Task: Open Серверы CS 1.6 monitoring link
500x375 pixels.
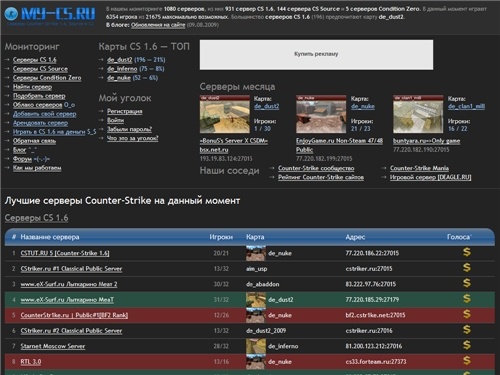Action: [35, 60]
